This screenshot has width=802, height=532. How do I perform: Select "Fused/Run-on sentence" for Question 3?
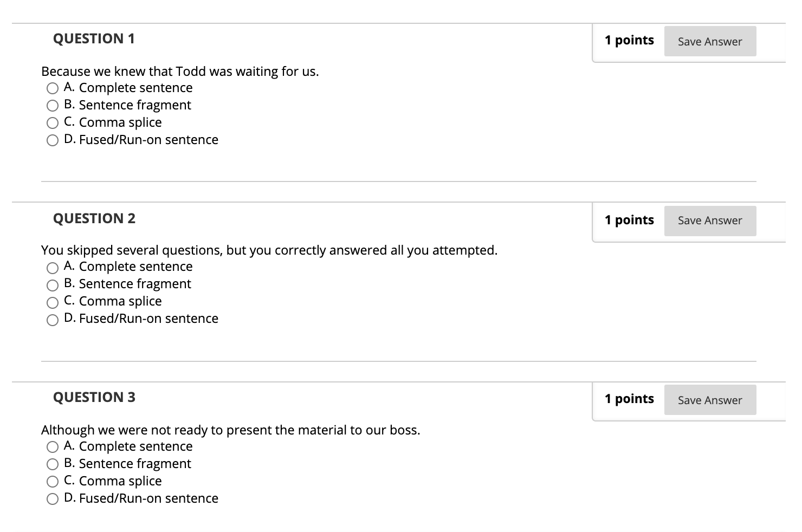(x=53, y=499)
